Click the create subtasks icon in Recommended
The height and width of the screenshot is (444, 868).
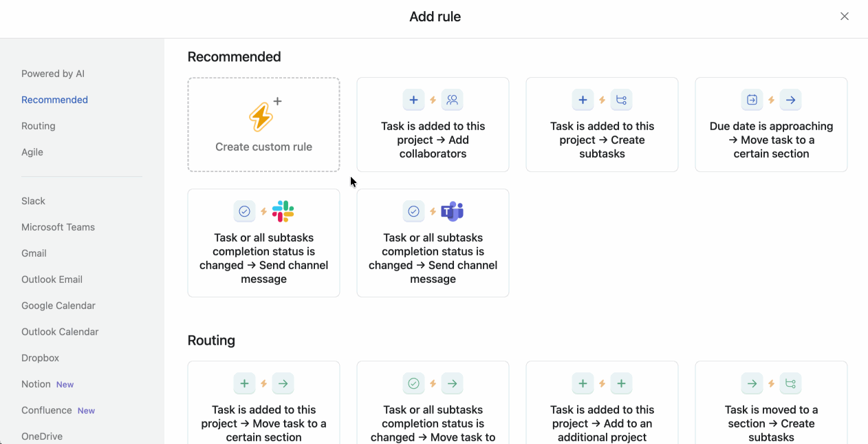[621, 100]
